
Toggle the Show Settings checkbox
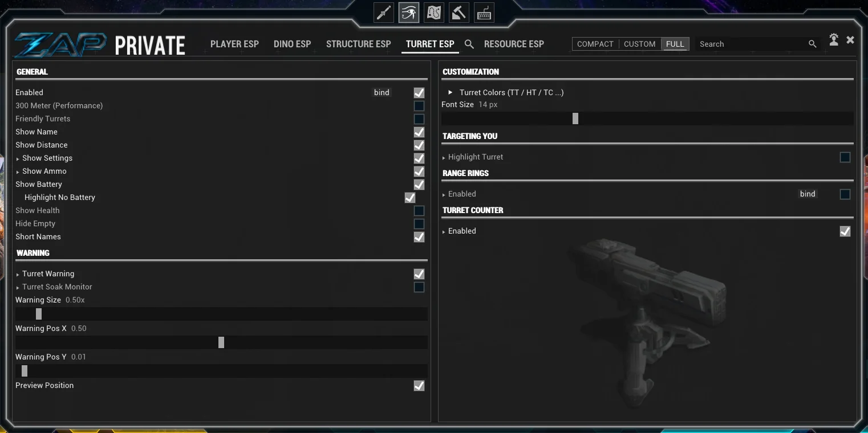tap(419, 158)
